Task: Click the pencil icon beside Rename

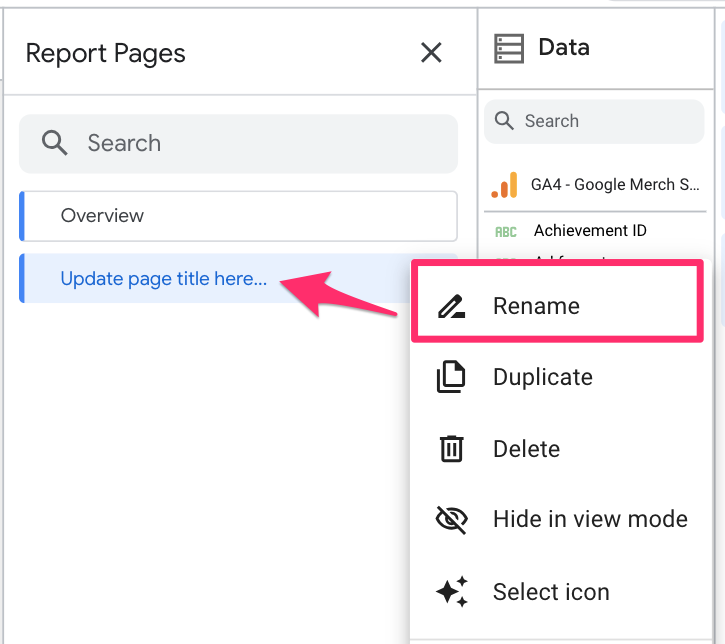Action: 452,306
